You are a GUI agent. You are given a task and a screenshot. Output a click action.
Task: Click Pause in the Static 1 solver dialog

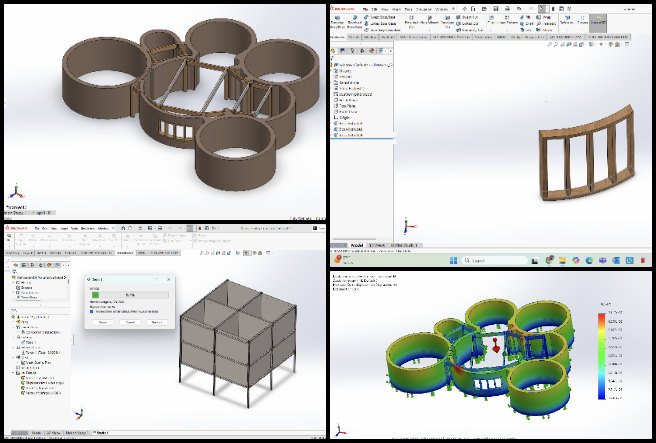103,323
